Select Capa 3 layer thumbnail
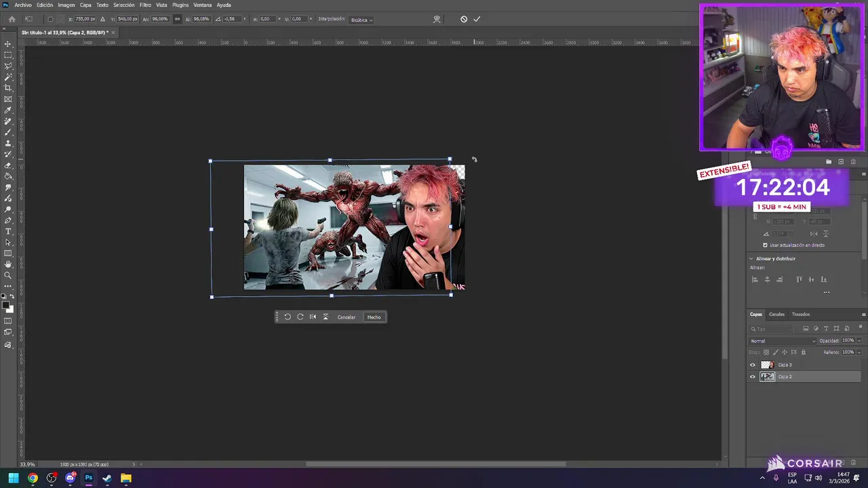Image resolution: width=868 pixels, height=488 pixels. [x=767, y=365]
